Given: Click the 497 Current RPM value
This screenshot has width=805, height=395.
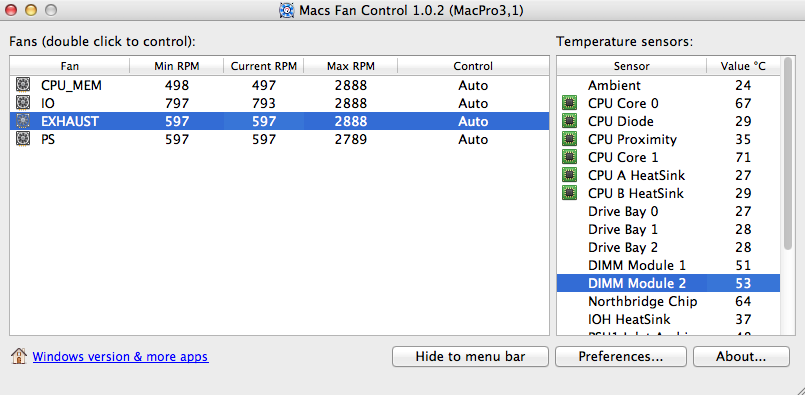Looking at the screenshot, I should pos(264,85).
